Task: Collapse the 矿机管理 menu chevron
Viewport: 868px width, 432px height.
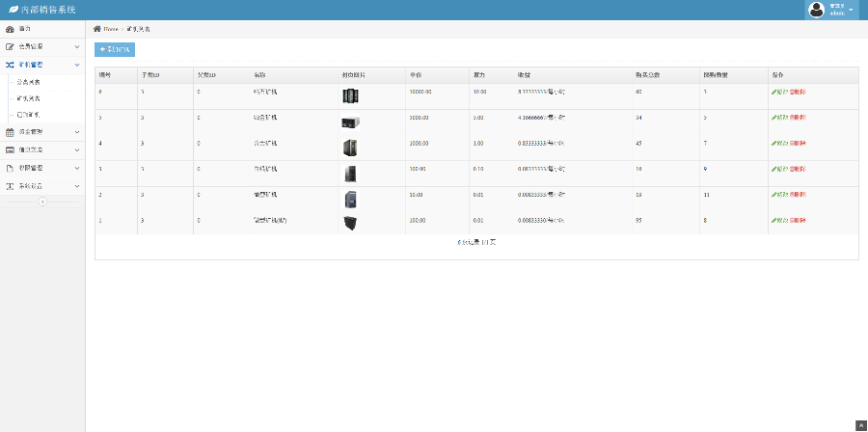Action: (x=77, y=65)
